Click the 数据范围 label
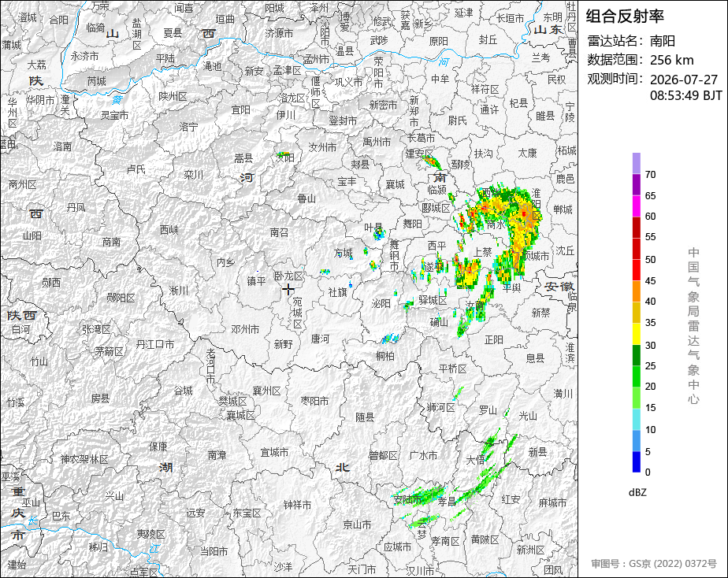 tap(615, 60)
